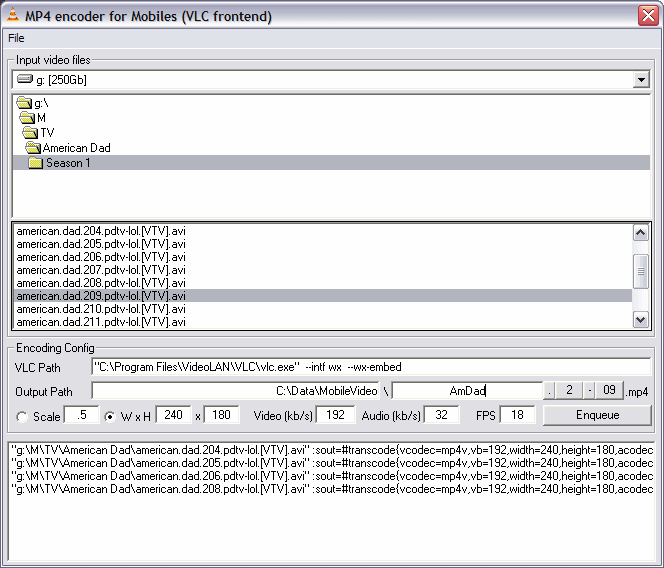Screen dimensions: 664x568
Task: Click the episode number field showing 09
Action: pyautogui.click(x=609, y=390)
